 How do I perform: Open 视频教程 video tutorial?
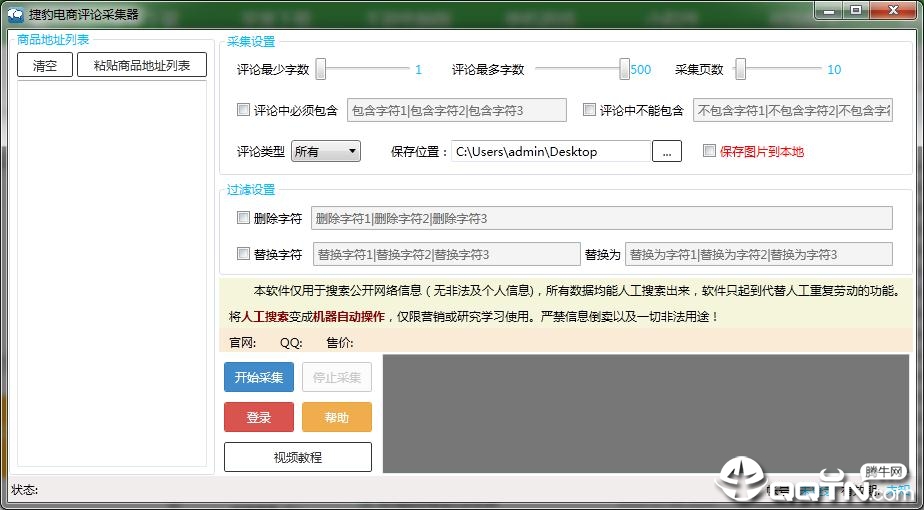point(298,458)
